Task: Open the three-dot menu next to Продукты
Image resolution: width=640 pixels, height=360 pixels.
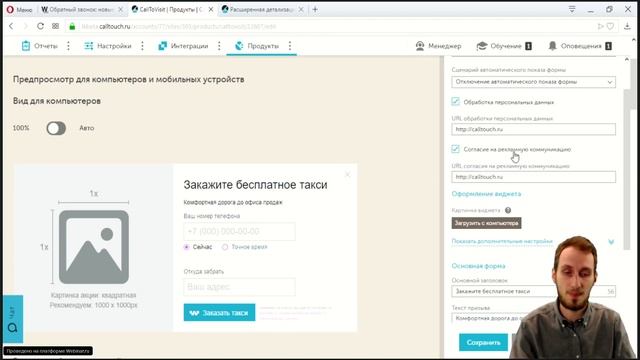Action: pyautogui.click(x=290, y=46)
